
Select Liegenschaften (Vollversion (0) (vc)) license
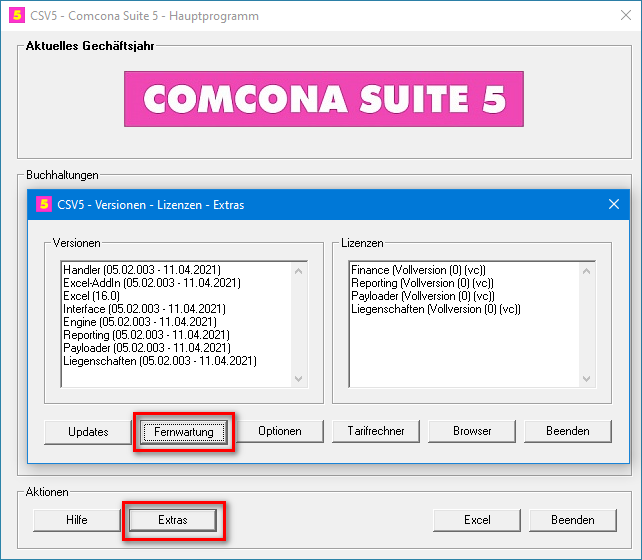click(436, 309)
